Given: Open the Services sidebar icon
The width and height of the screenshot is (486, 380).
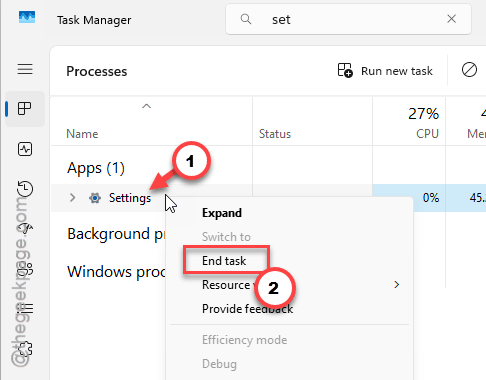Looking at the screenshot, I should [x=26, y=349].
